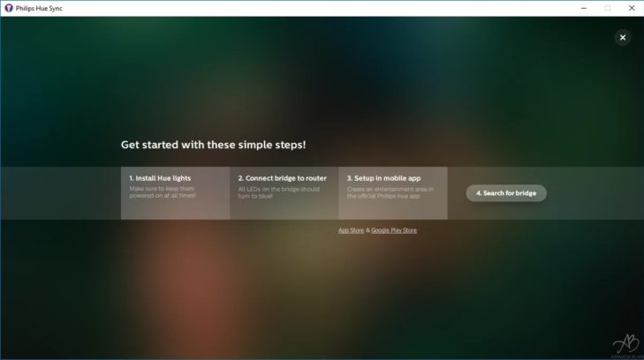644x360 pixels.
Task: Open the Google Play Store link
Action: click(x=394, y=230)
